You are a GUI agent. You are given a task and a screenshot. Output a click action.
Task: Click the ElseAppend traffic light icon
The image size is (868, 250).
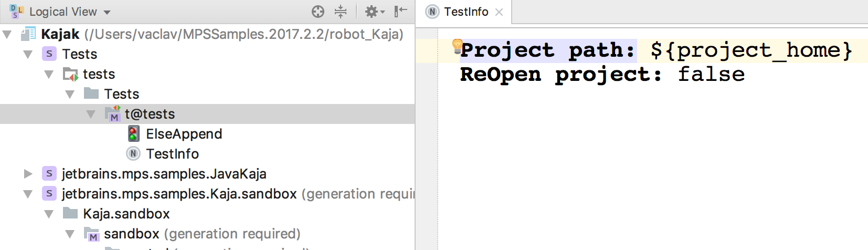[x=134, y=134]
